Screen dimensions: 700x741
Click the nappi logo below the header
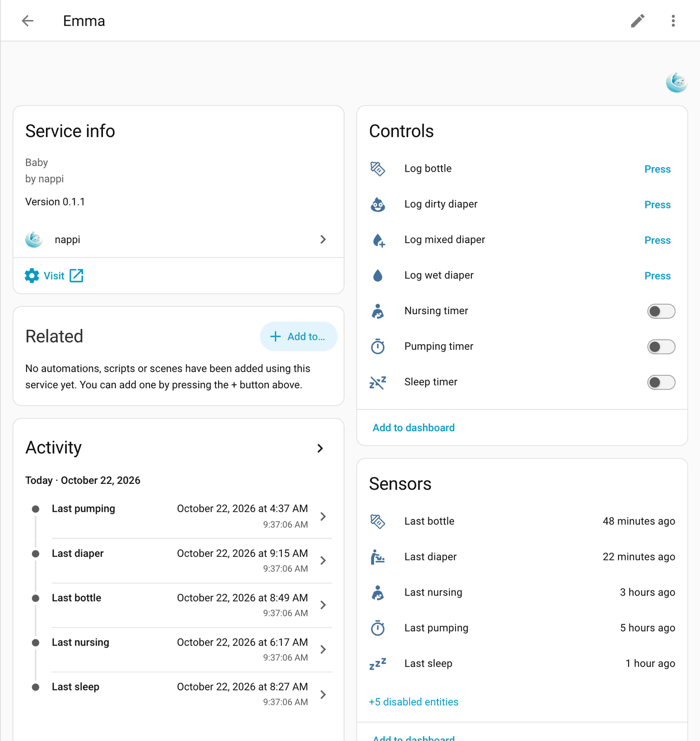[x=676, y=83]
